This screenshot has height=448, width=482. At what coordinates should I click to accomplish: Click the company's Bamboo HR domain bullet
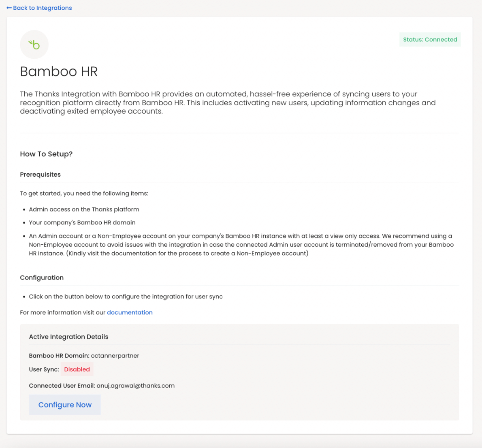coord(82,222)
